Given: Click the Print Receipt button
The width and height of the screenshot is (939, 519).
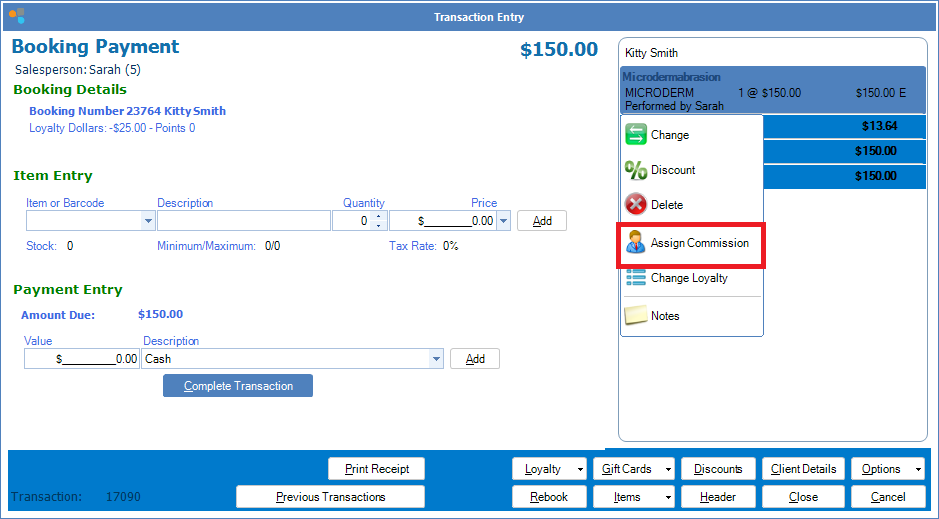Looking at the screenshot, I should (376, 469).
